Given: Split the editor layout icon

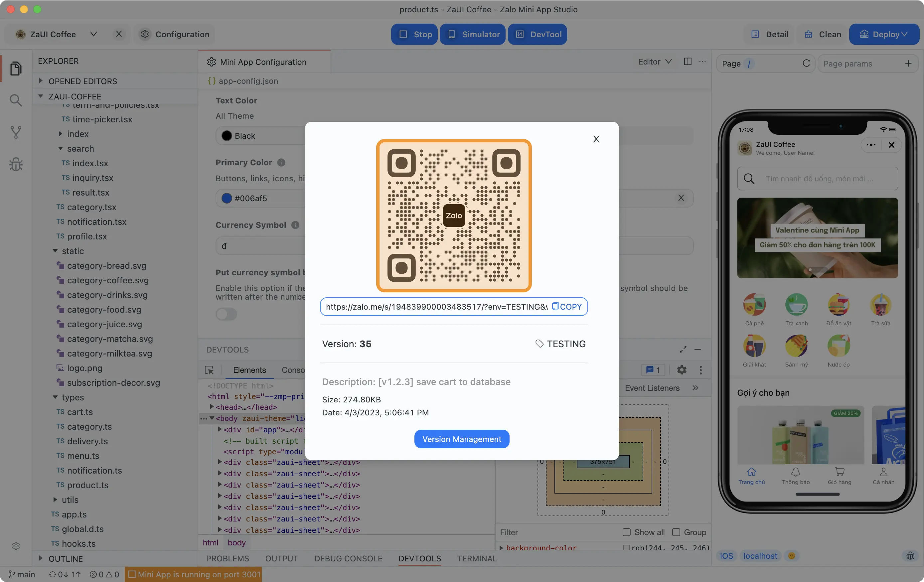Looking at the screenshot, I should pos(688,62).
